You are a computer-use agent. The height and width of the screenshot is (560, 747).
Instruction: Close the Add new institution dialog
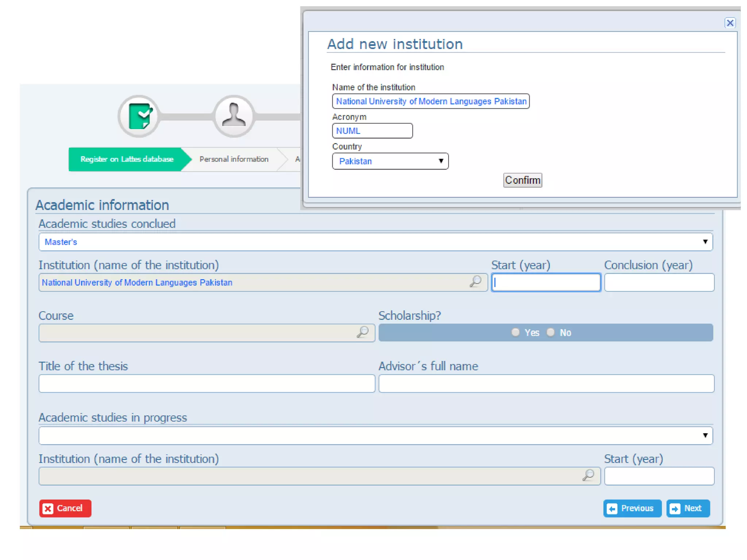[x=729, y=23]
